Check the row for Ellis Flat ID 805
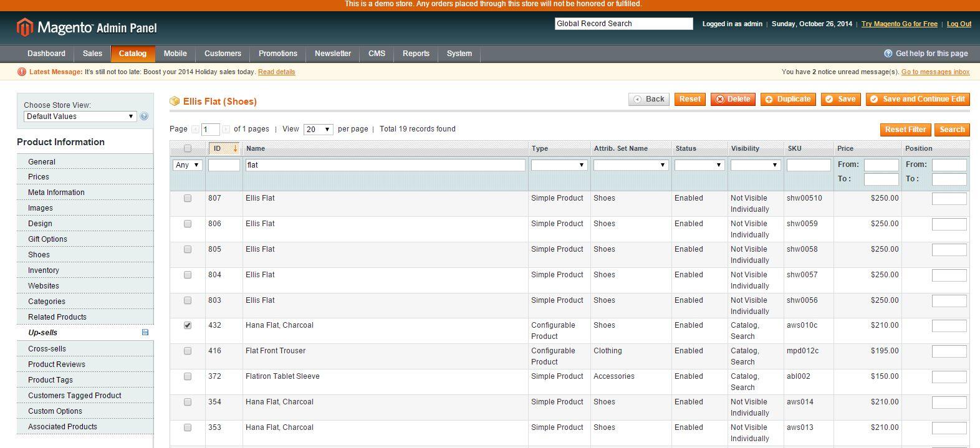 pos(188,249)
